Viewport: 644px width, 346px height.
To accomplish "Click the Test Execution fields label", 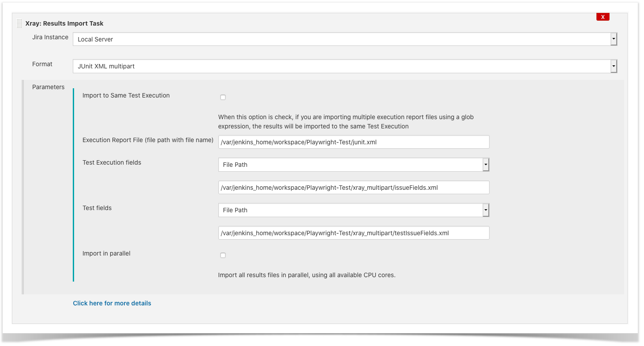I will point(112,162).
